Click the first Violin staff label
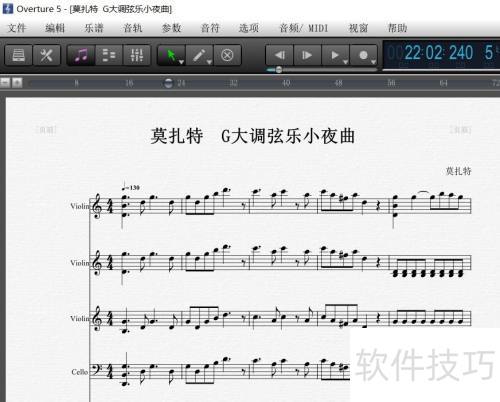500x402 pixels. (80, 206)
